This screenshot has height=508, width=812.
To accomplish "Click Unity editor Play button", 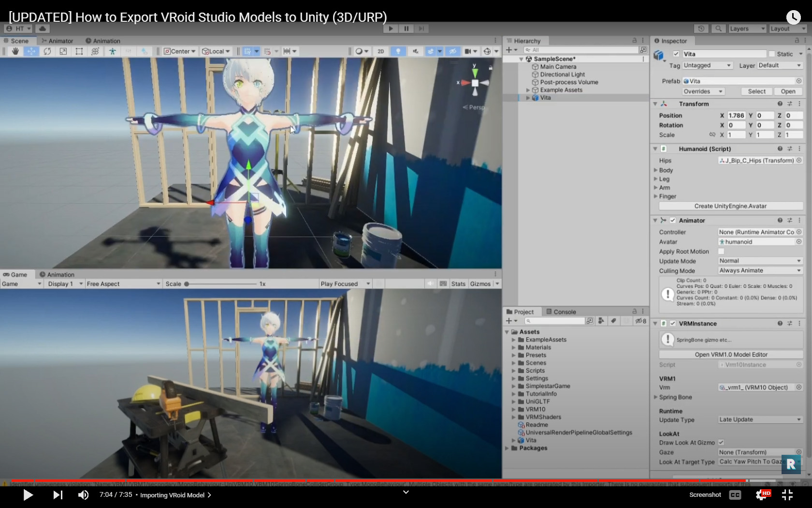I will (391, 29).
